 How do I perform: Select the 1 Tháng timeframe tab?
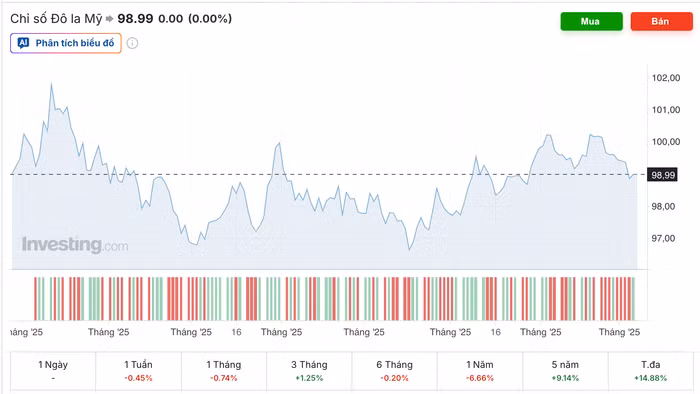pyautogui.click(x=224, y=371)
